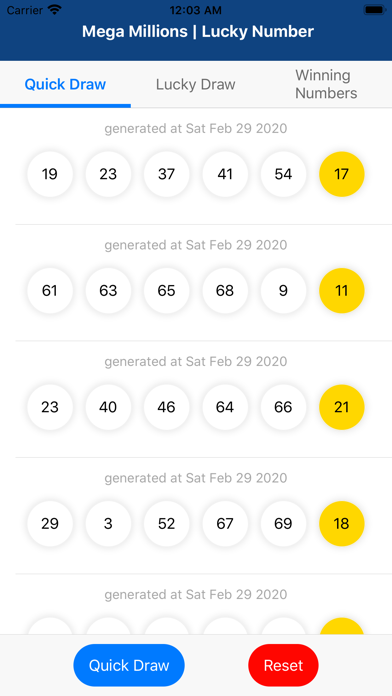Click the Wi-Fi icon in status bar
The width and height of the screenshot is (392, 696).
[55, 10]
